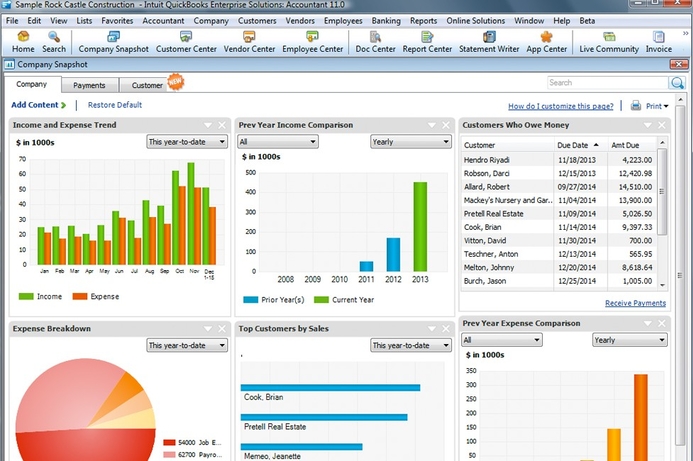
Task: Open How do I customize this page link
Action: (560, 106)
